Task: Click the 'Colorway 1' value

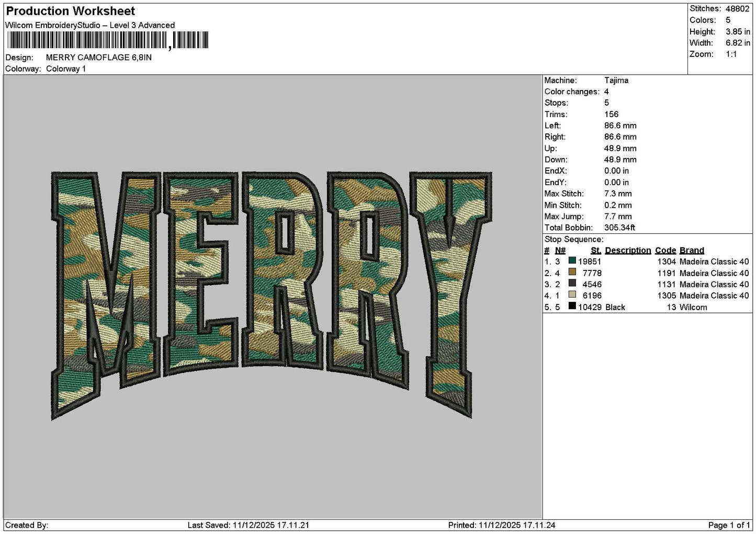Action: click(66, 69)
